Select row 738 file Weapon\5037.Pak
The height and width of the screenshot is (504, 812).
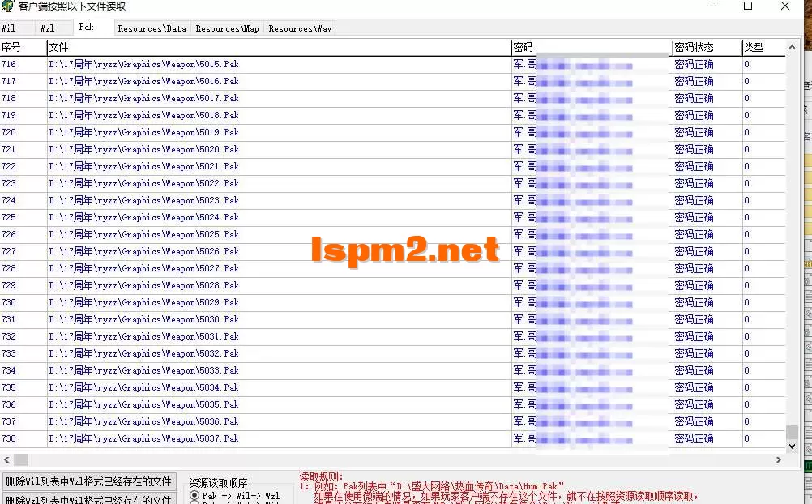click(279, 438)
